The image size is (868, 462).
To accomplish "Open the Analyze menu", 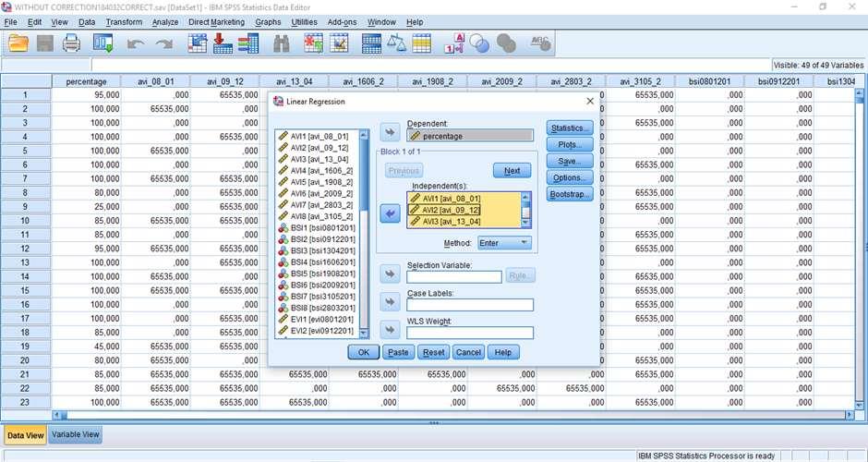I will click(165, 22).
